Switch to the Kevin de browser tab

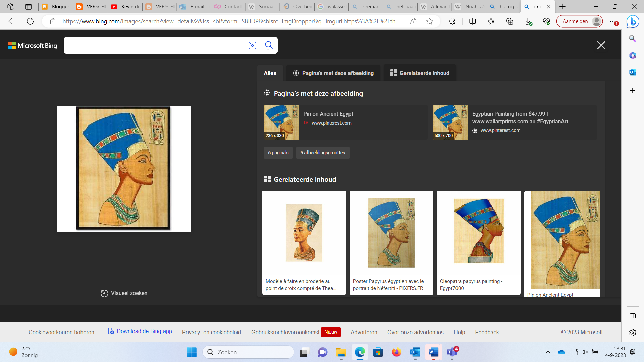(126, 7)
